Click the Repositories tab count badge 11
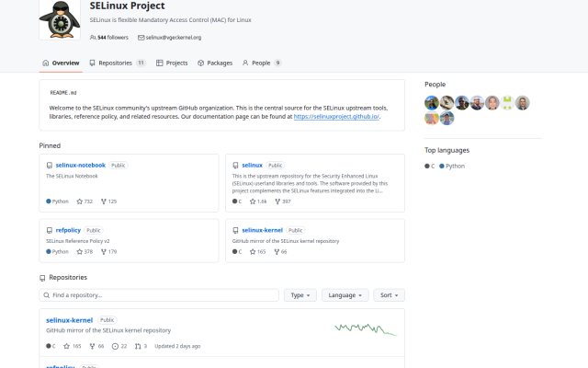 pos(141,63)
